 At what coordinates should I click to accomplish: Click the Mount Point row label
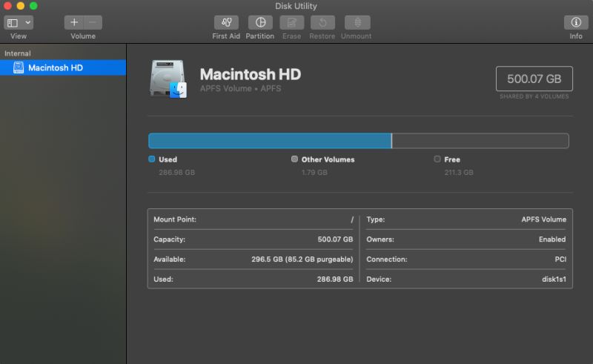click(175, 219)
